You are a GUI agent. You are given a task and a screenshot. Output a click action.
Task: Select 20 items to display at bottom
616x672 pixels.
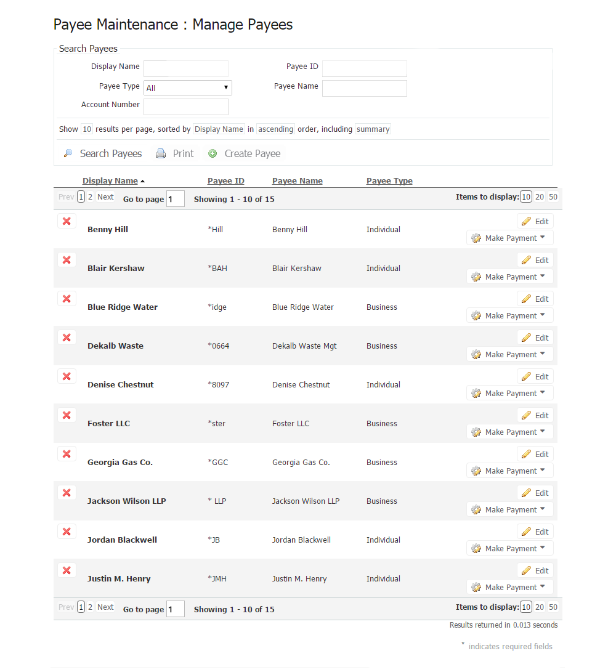coord(539,607)
